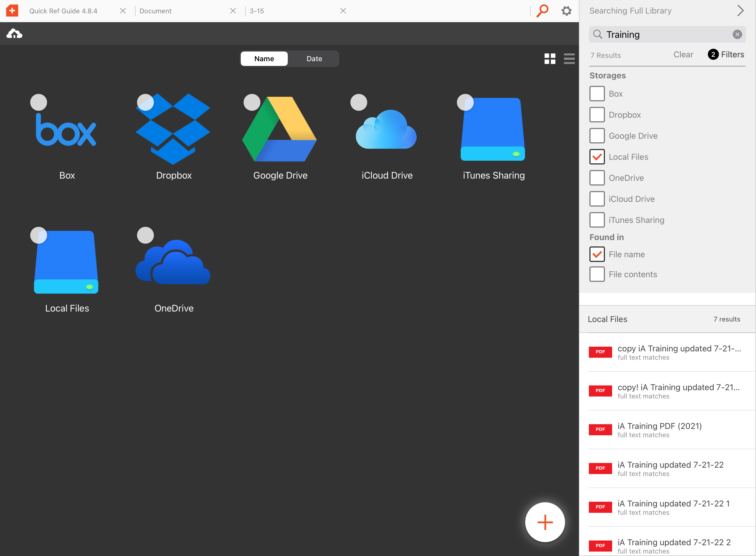756x556 pixels.
Task: Select the OneDrive selection circle
Action: click(x=145, y=235)
